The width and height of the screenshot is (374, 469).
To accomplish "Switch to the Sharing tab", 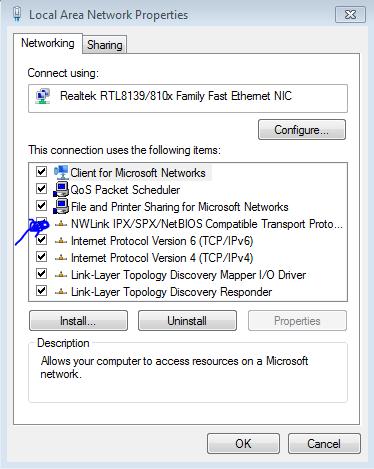I will [x=105, y=45].
